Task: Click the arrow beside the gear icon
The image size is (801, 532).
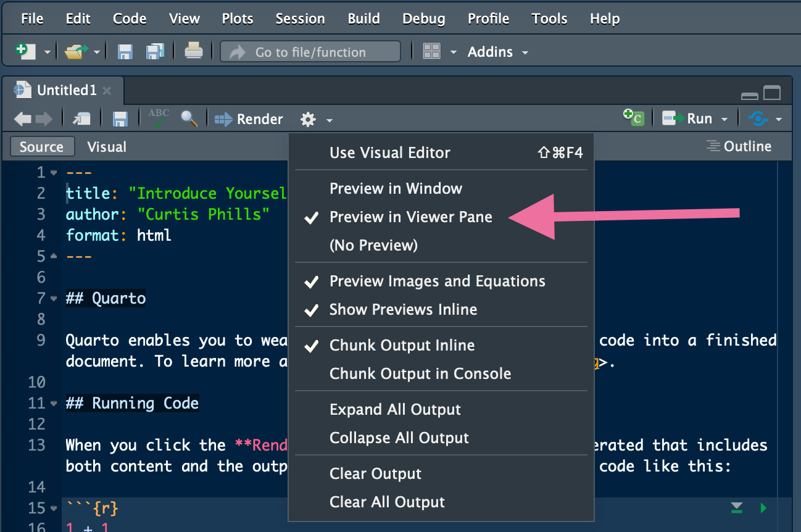Action: pyautogui.click(x=330, y=120)
